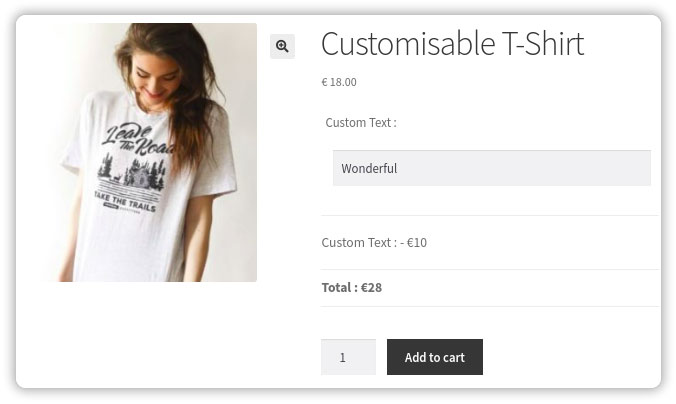Click the Take The Trails text on shirt
Image resolution: width=676 pixels, height=404 pixels.
click(132, 199)
